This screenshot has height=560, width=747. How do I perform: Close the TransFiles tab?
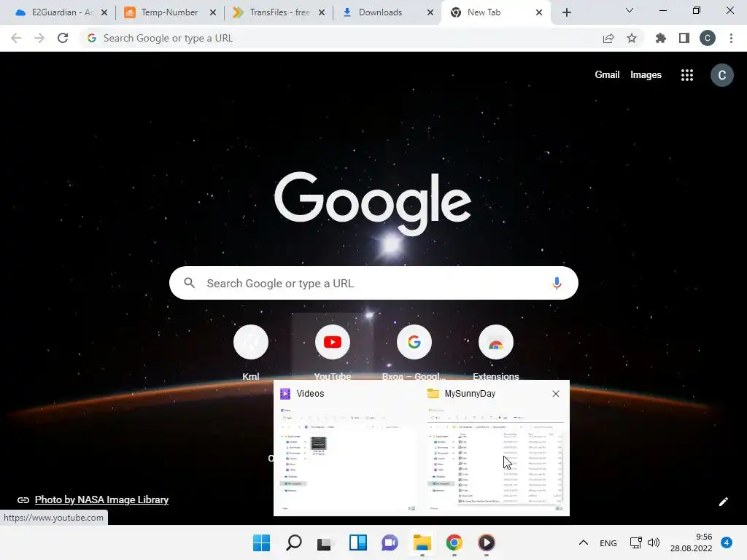tap(322, 13)
